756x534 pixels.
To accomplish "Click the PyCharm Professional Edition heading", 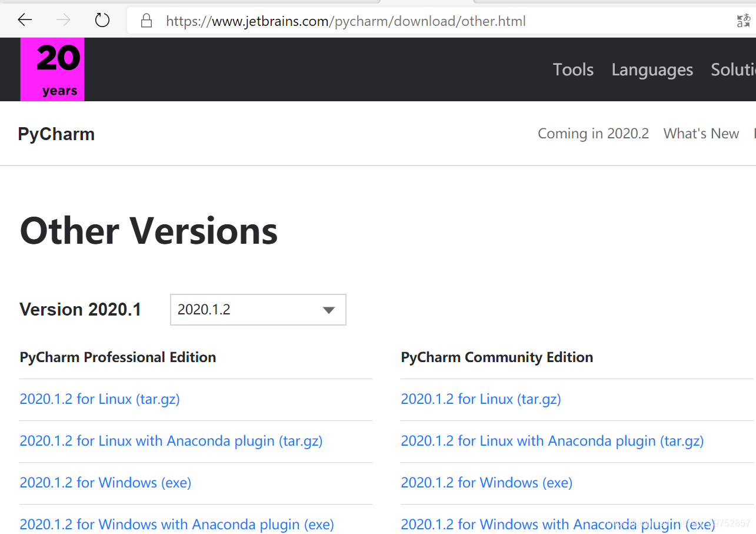I will tap(118, 357).
